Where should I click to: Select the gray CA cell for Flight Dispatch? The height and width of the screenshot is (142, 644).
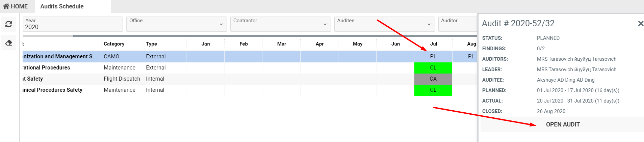433,79
